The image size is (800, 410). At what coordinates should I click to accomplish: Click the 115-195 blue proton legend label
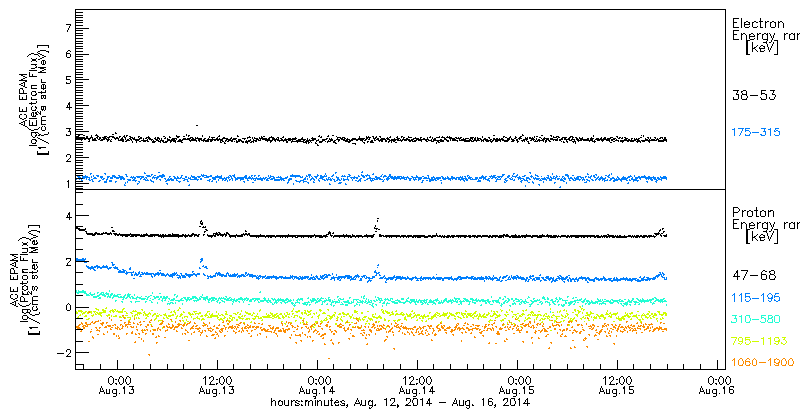(756, 298)
